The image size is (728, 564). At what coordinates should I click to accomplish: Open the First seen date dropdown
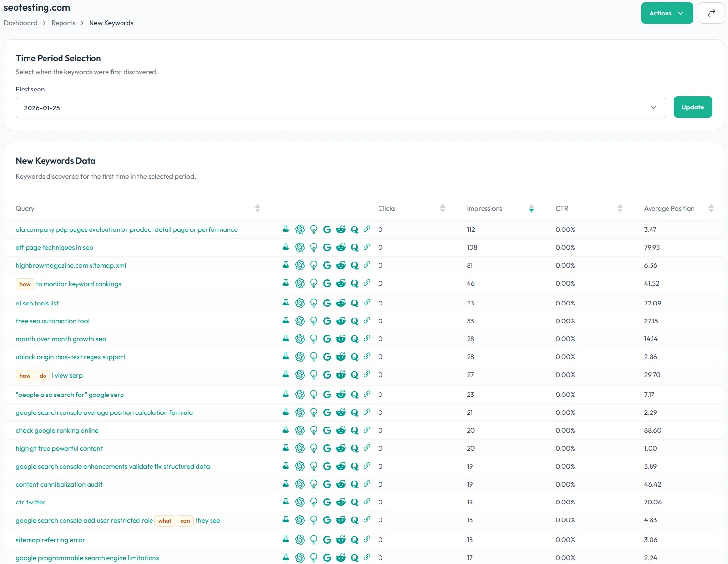[x=652, y=107]
